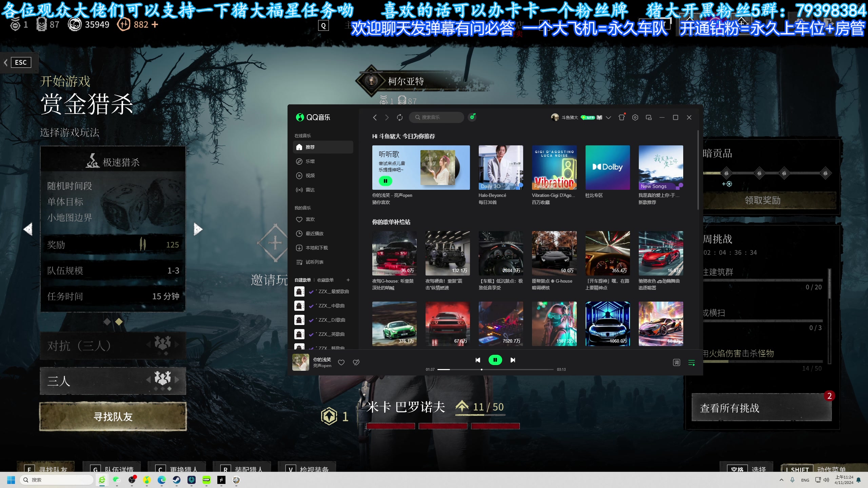Skip to next track
The height and width of the screenshot is (488, 868).
point(513,360)
